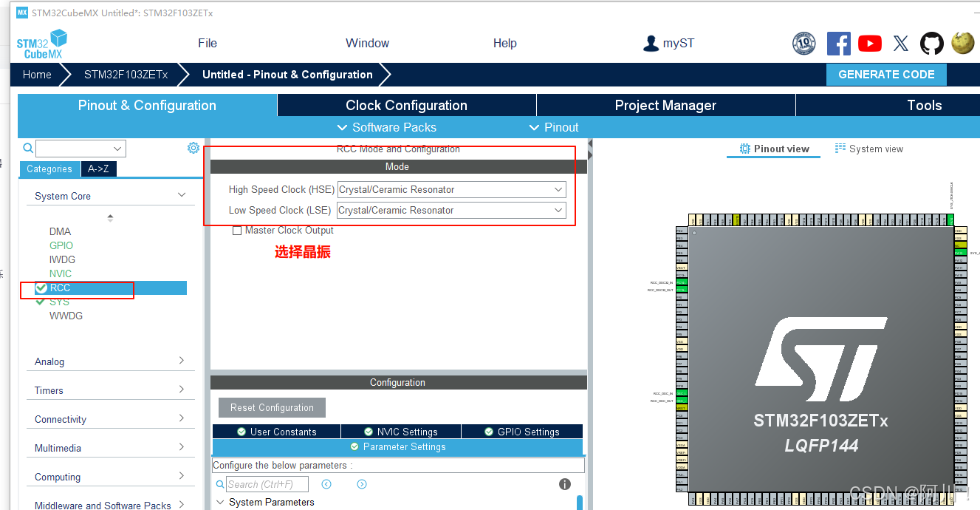Open the GPIO Settings tab
Image resolution: width=980 pixels, height=510 pixels.
(522, 432)
